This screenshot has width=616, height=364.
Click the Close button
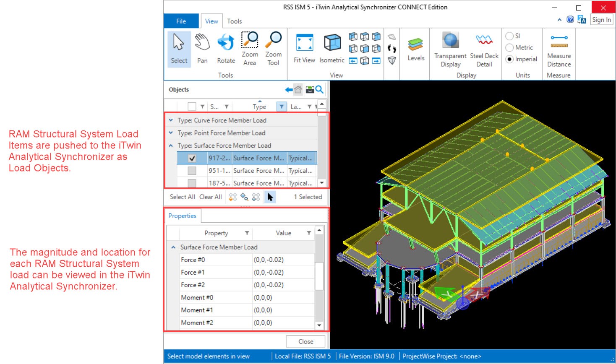pyautogui.click(x=305, y=341)
